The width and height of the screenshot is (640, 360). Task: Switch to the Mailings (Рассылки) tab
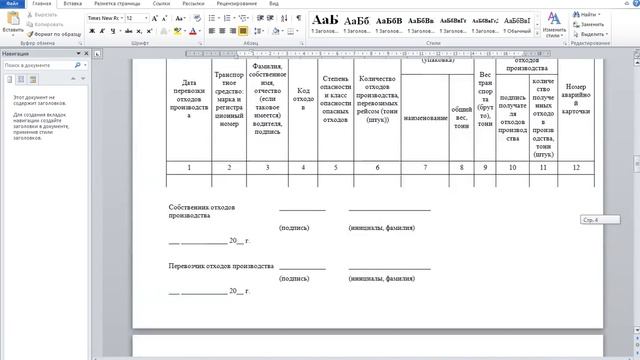(193, 4)
